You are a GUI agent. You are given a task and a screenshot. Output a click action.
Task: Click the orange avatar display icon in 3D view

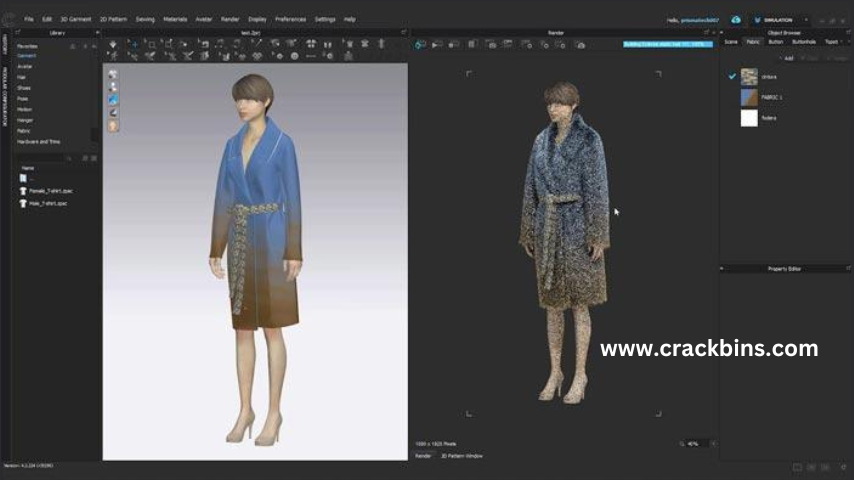tap(113, 126)
